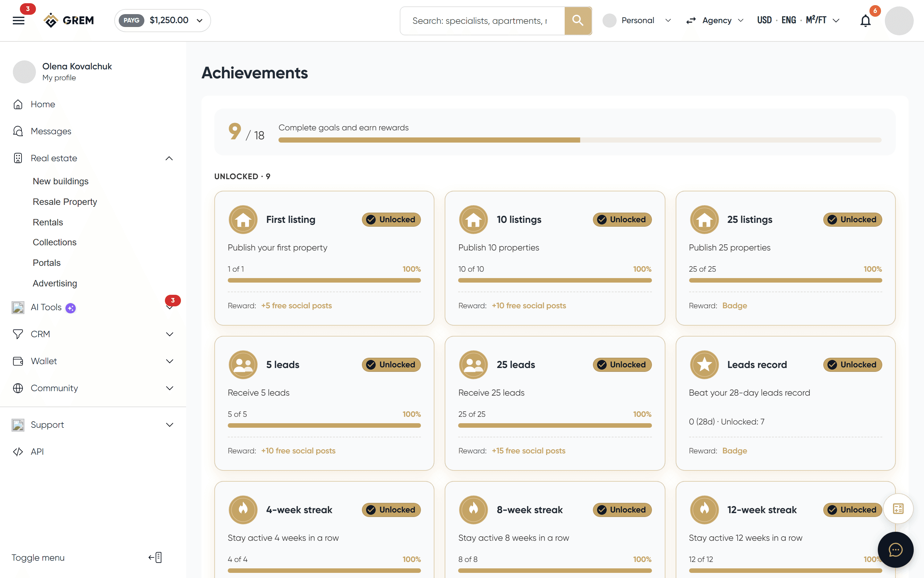Viewport: 924px width, 578px height.
Task: Click the overall 9/18 goals progress bar
Action: click(x=580, y=140)
